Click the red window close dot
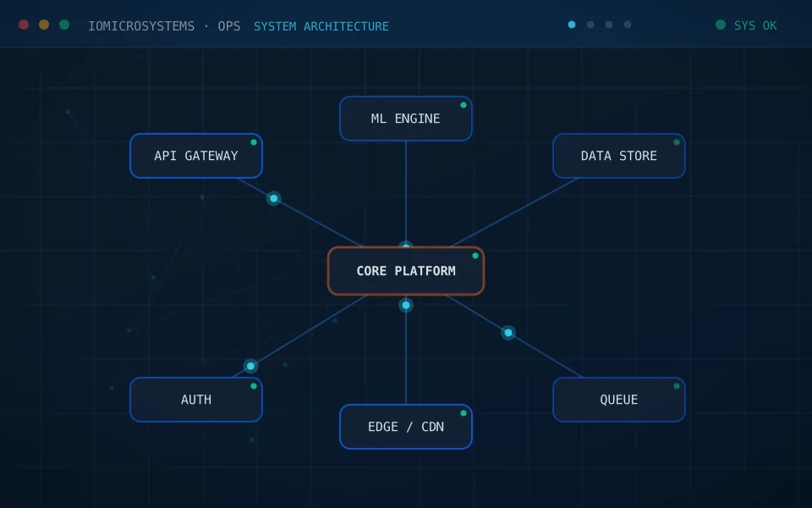Image resolution: width=812 pixels, height=508 pixels. pos(24,25)
